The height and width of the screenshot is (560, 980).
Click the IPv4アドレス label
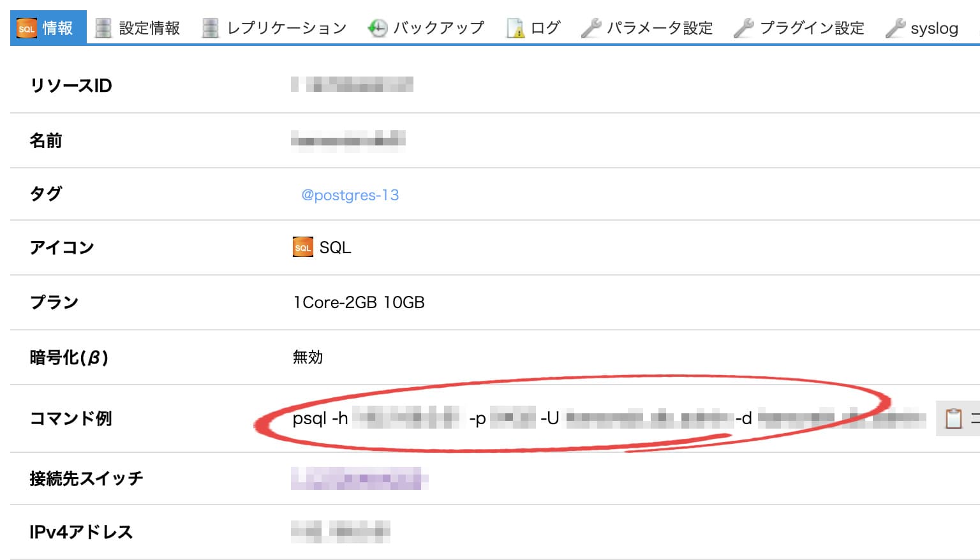81,532
